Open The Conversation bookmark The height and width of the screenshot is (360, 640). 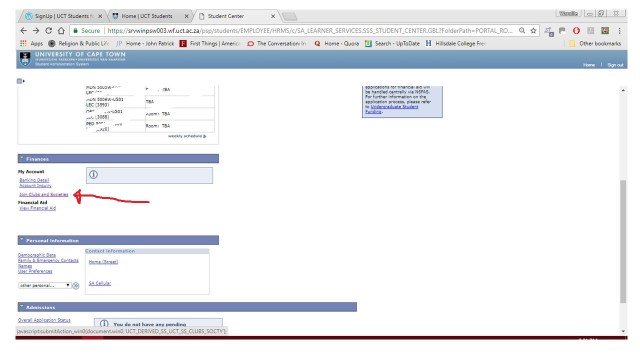pyautogui.click(x=276, y=43)
